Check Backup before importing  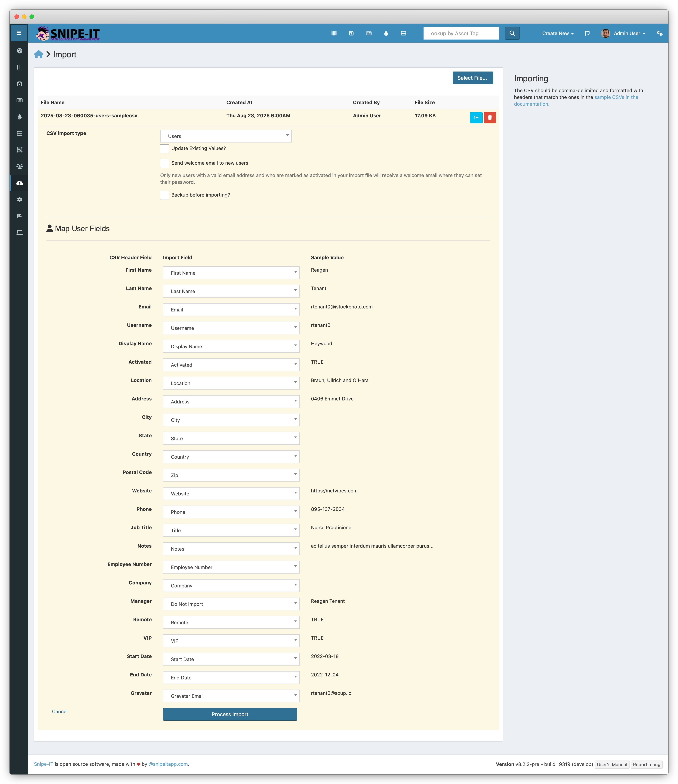[164, 195]
